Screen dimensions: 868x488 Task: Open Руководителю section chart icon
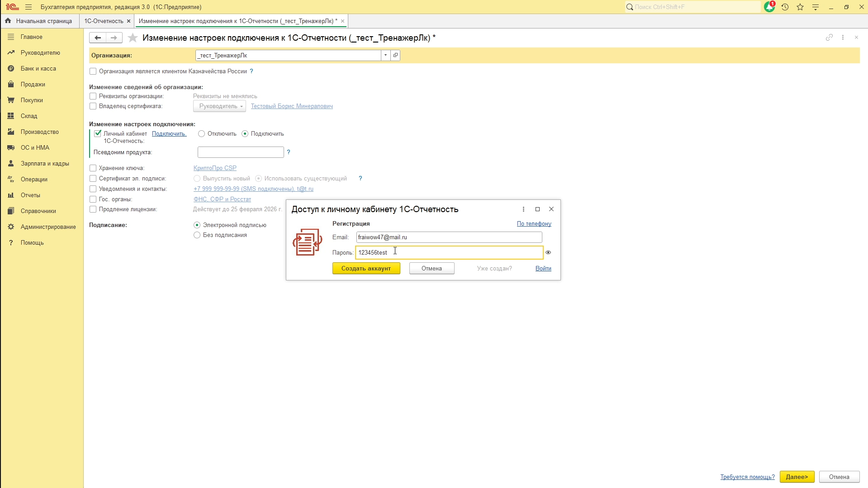pos(11,52)
